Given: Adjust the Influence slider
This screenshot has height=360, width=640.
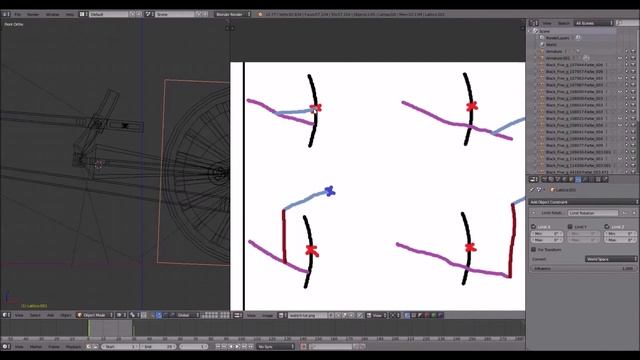Looking at the screenshot, I should point(584,269).
